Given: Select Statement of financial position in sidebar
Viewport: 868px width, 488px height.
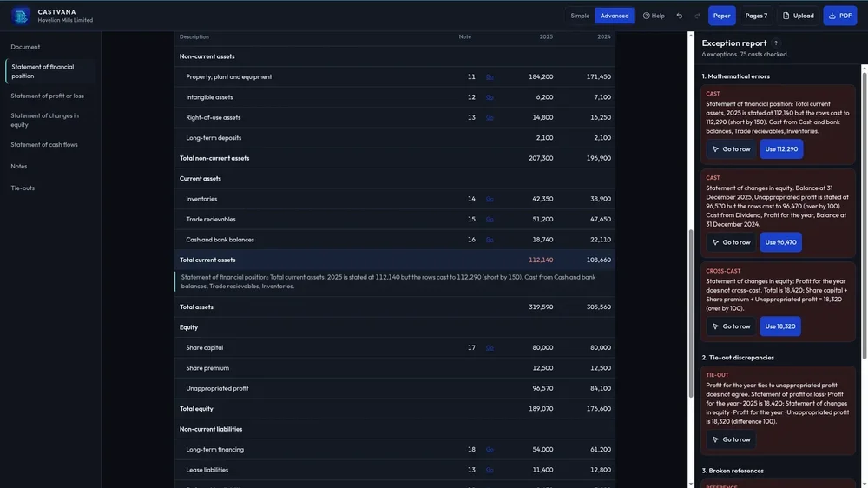Looking at the screenshot, I should coord(50,71).
